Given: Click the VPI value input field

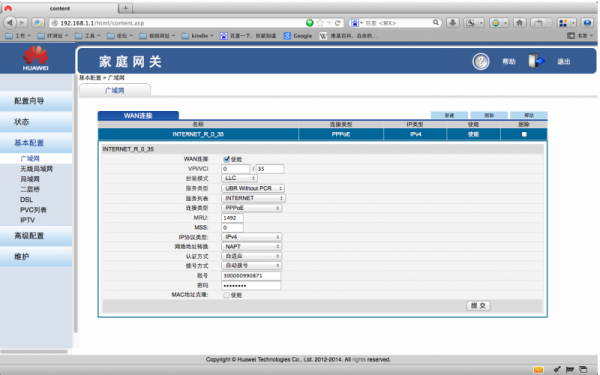Looking at the screenshot, I should pos(235,169).
